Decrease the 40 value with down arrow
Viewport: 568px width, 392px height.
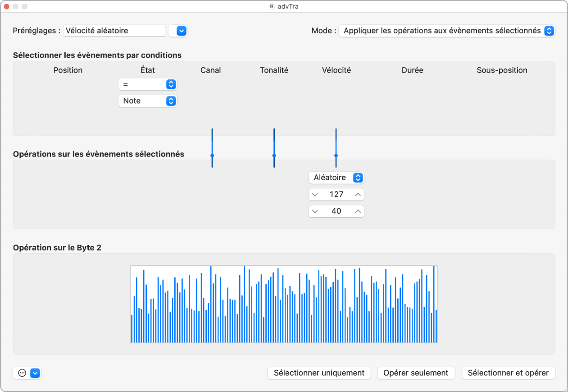tap(315, 211)
